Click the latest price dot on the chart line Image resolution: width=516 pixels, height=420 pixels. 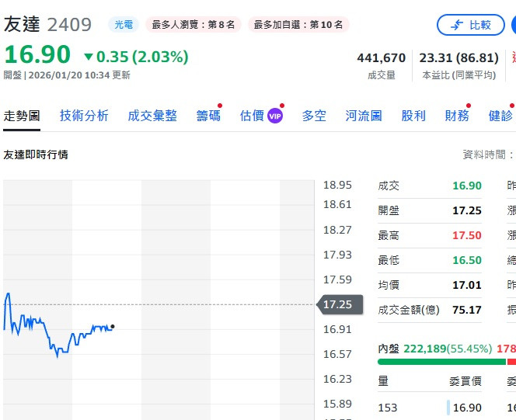click(113, 327)
